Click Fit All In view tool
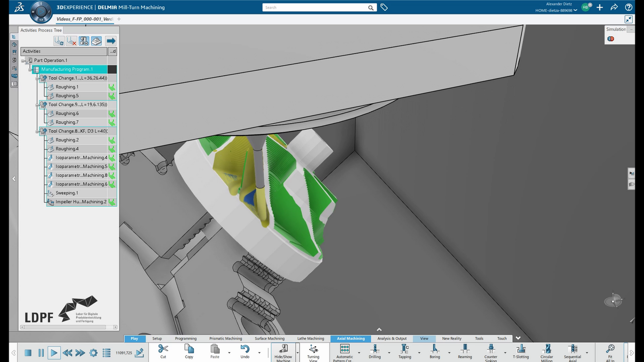Viewport: 644px width, 362px height. (610, 352)
